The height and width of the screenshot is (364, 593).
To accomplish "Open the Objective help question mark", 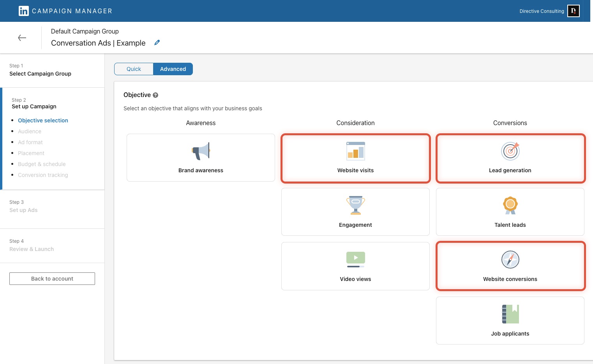I will pos(155,95).
